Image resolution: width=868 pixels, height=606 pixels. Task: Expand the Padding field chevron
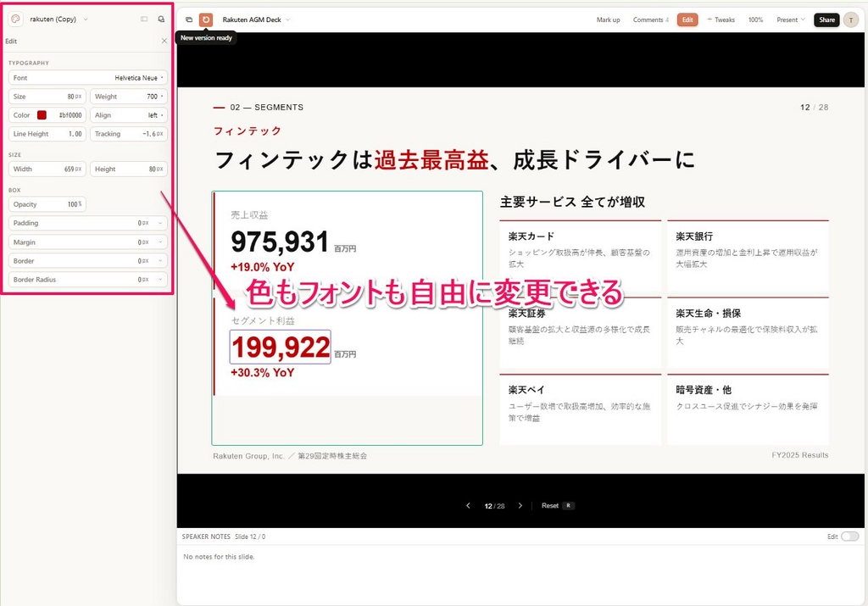click(160, 223)
